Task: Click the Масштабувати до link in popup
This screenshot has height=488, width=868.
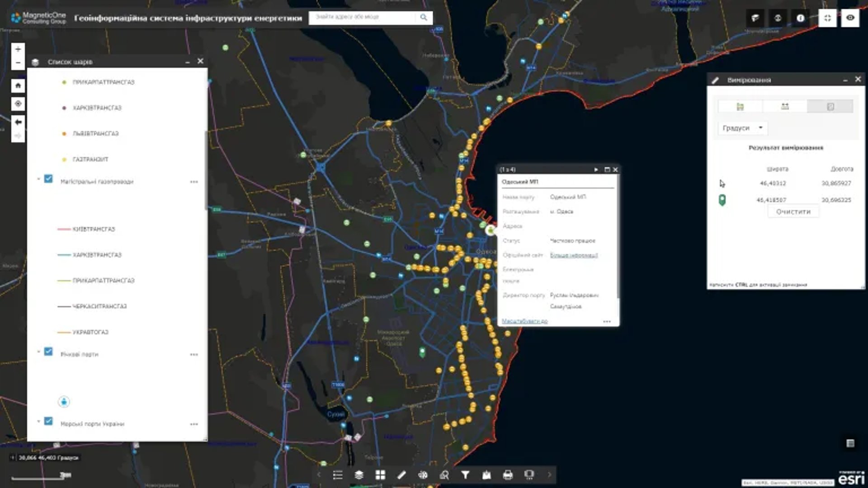Action: pyautogui.click(x=524, y=321)
